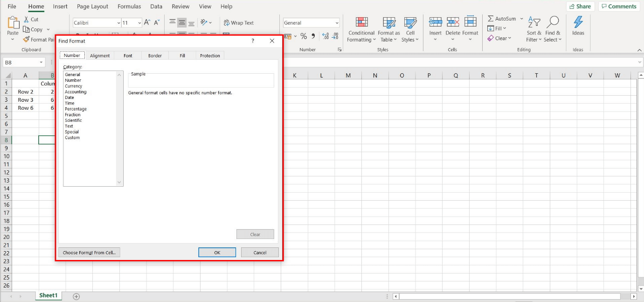Expand the Name Box dropdown arrow
Image resolution: width=644 pixels, height=302 pixels.
coord(41,63)
